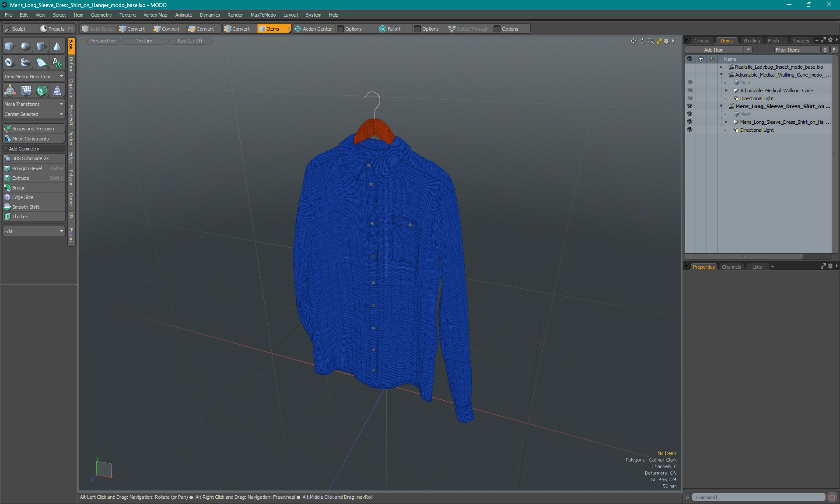Toggle visibility of Mens_Long_Sleeve_Dress_Shirt scene
840x504 pixels.
point(690,106)
